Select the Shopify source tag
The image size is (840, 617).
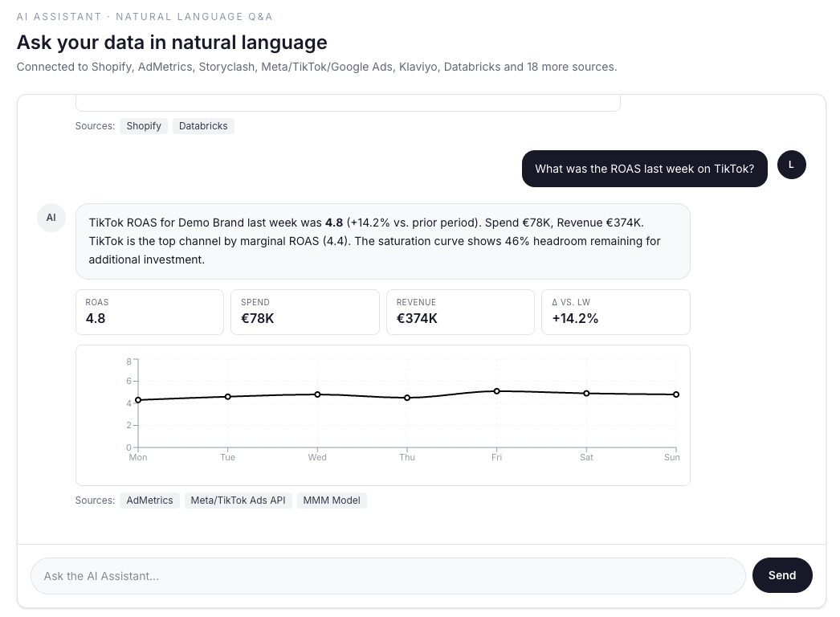[144, 126]
